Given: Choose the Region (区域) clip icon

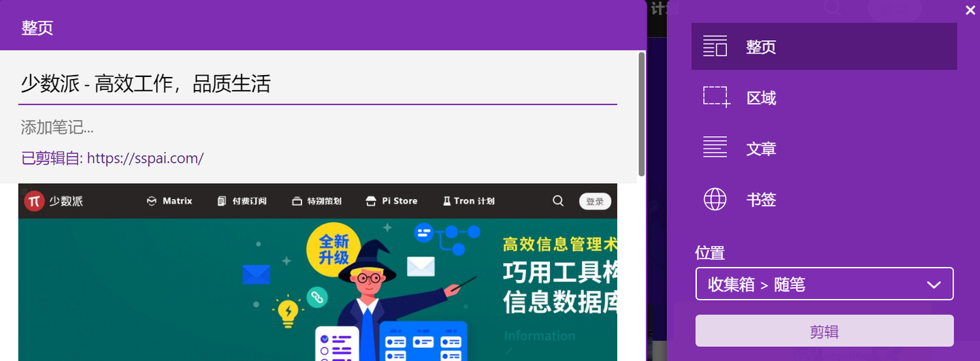Looking at the screenshot, I should point(716,97).
